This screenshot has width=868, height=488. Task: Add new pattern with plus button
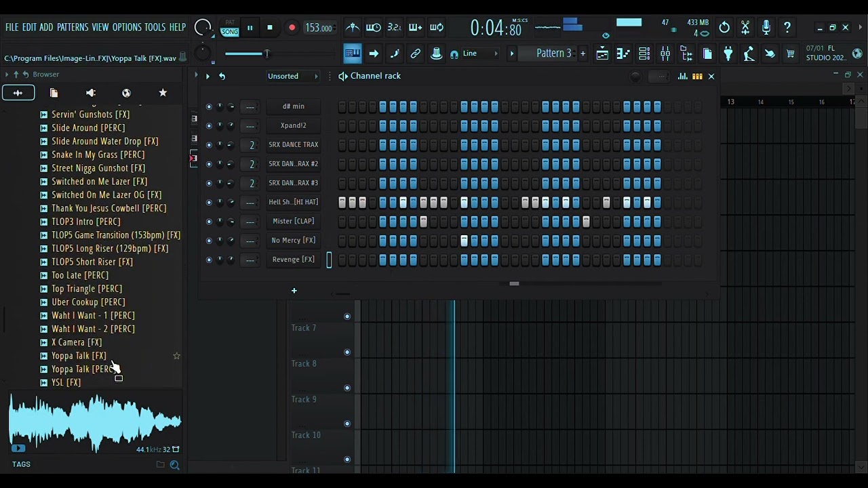[x=583, y=54]
